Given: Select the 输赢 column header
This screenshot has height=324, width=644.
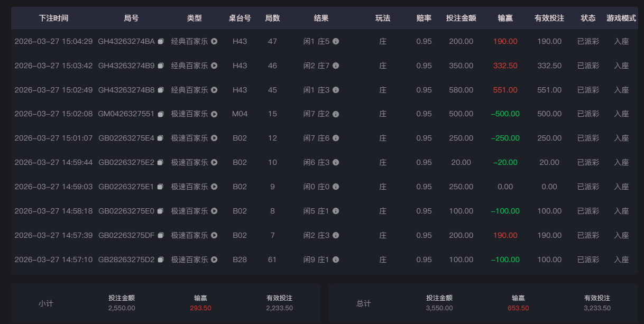Looking at the screenshot, I should 506,17.
